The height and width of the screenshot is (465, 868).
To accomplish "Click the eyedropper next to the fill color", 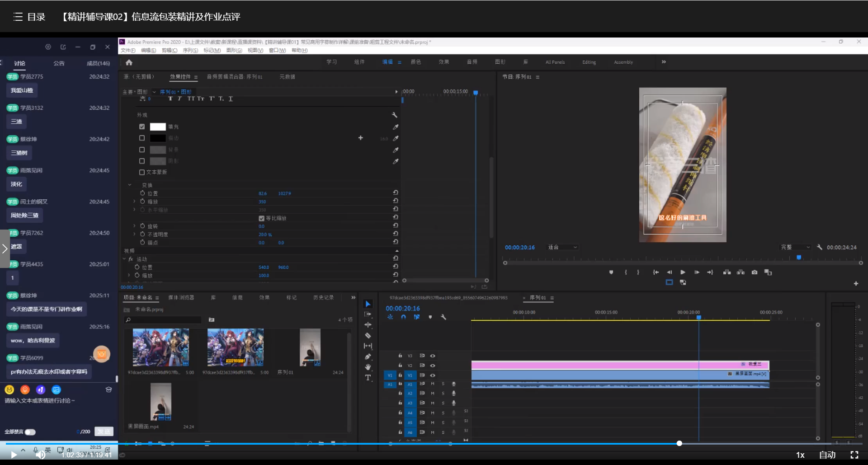I will click(396, 127).
